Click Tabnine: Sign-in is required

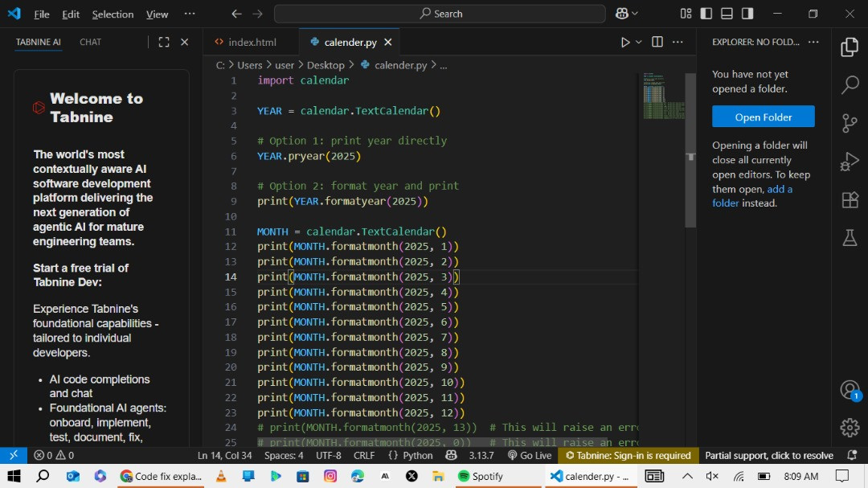pyautogui.click(x=628, y=455)
